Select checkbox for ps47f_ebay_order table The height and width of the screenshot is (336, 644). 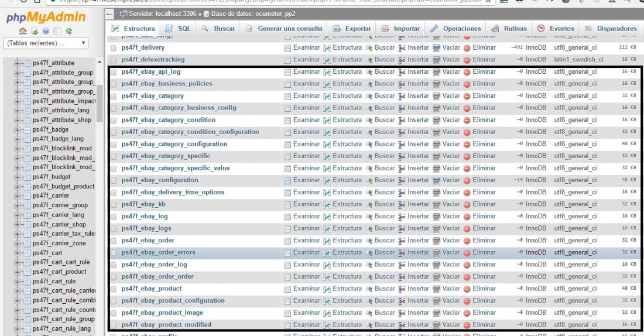point(114,241)
